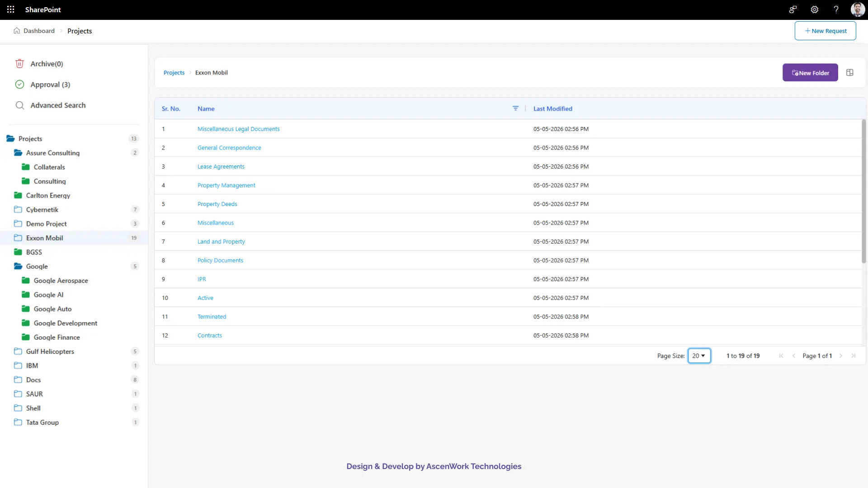Open the Name column filter icon
Image resolution: width=868 pixels, height=488 pixels.
tap(515, 108)
